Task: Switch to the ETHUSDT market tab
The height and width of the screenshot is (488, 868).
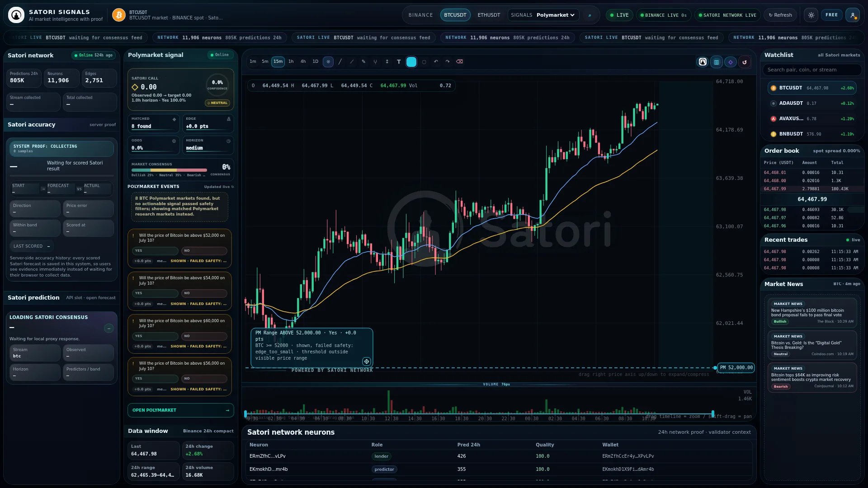Action: coord(489,15)
